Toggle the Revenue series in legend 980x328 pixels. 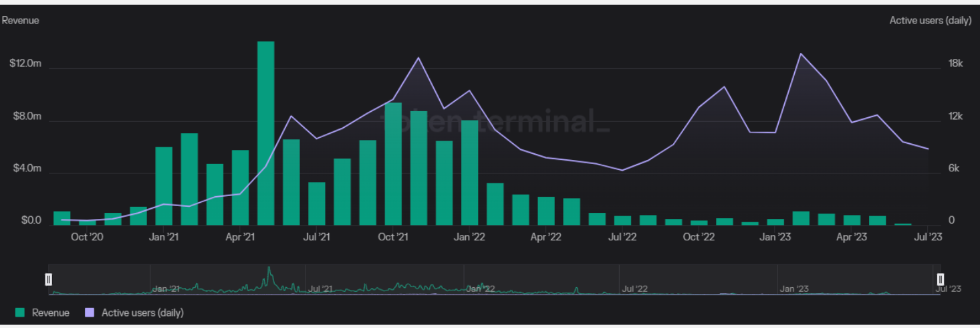43,313
